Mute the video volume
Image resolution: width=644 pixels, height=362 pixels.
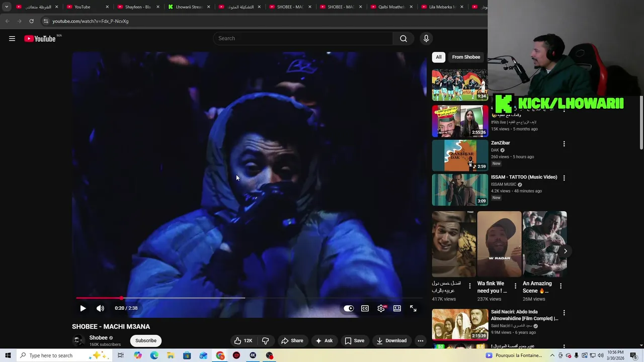click(x=100, y=308)
